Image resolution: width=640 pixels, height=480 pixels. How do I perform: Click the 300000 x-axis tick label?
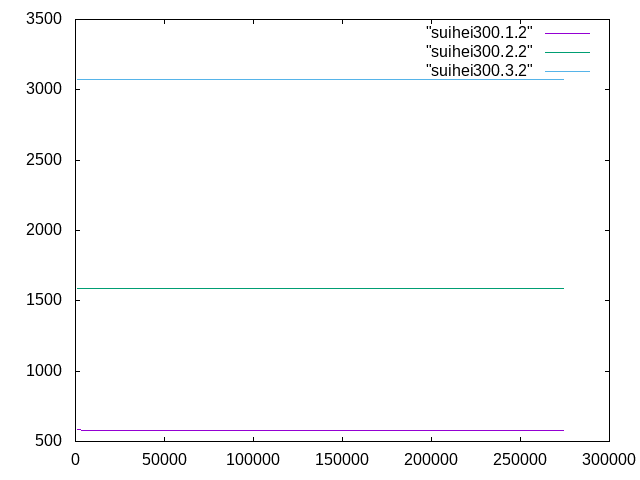tap(608, 460)
